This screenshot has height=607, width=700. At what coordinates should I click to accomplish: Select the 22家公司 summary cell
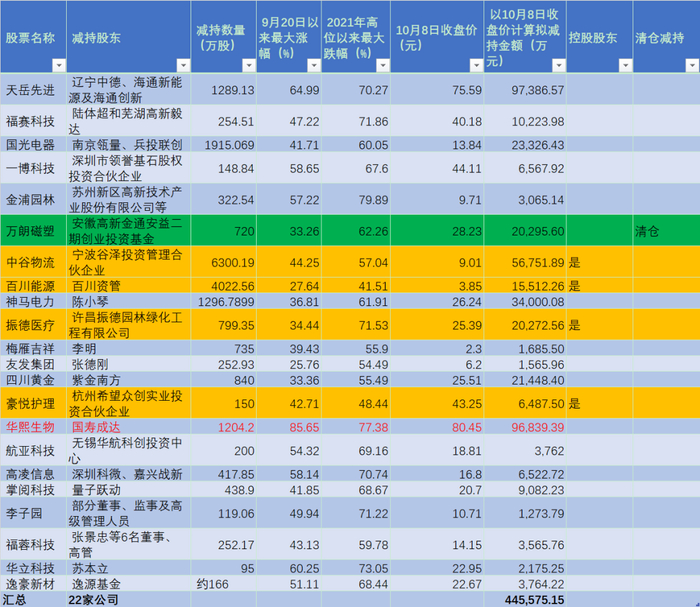[x=129, y=599]
